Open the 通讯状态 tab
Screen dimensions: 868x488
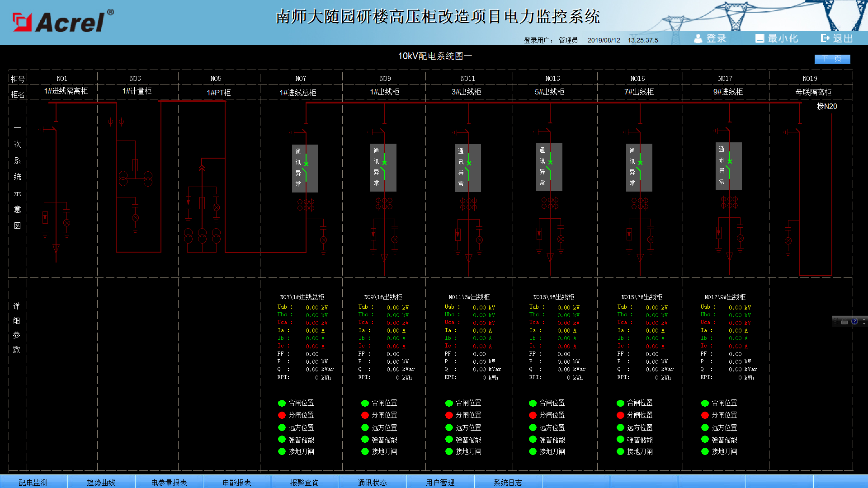coord(372,482)
